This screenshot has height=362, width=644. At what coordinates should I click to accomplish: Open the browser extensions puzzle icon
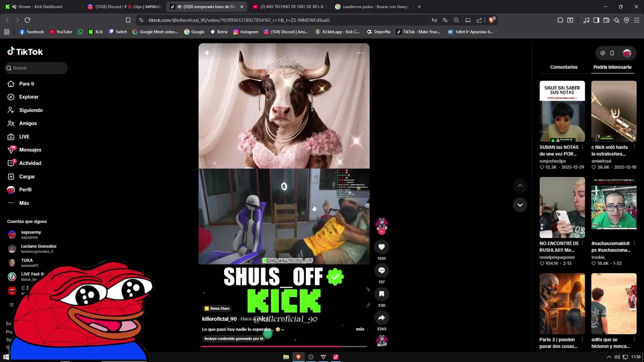(560, 20)
